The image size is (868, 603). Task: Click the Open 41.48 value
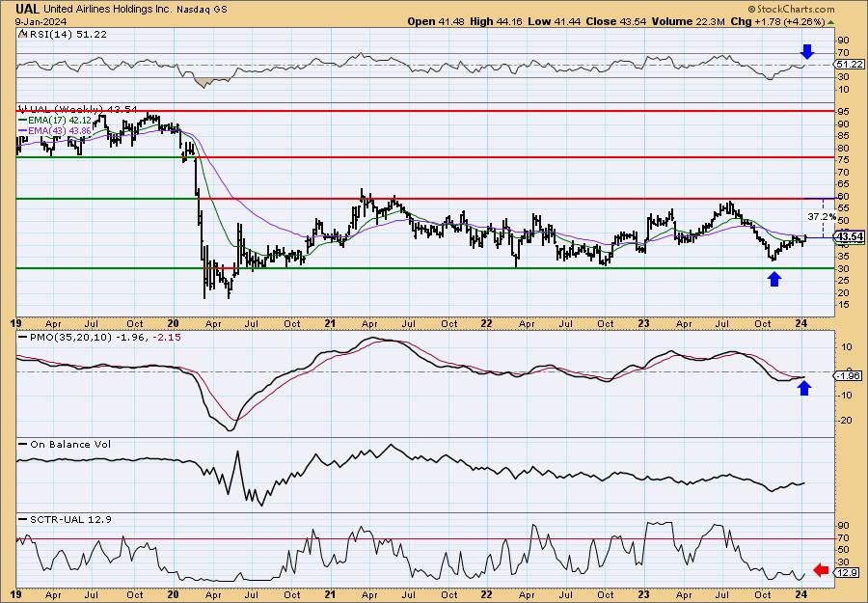pos(436,21)
